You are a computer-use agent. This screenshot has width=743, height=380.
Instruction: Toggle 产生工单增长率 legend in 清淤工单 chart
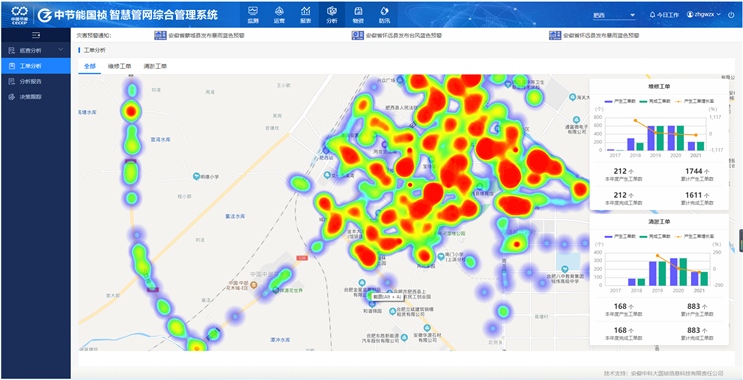click(694, 236)
